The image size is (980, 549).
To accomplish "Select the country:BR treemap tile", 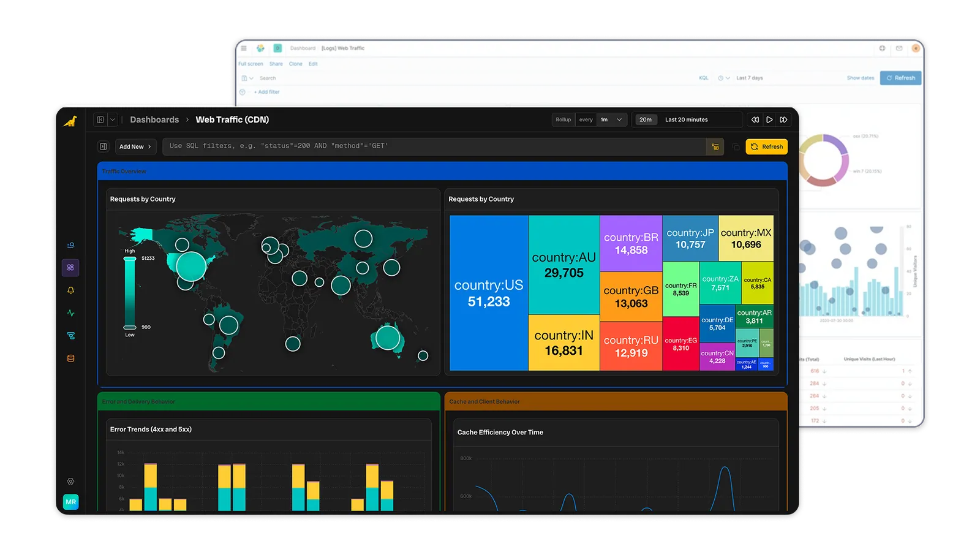I will (631, 243).
